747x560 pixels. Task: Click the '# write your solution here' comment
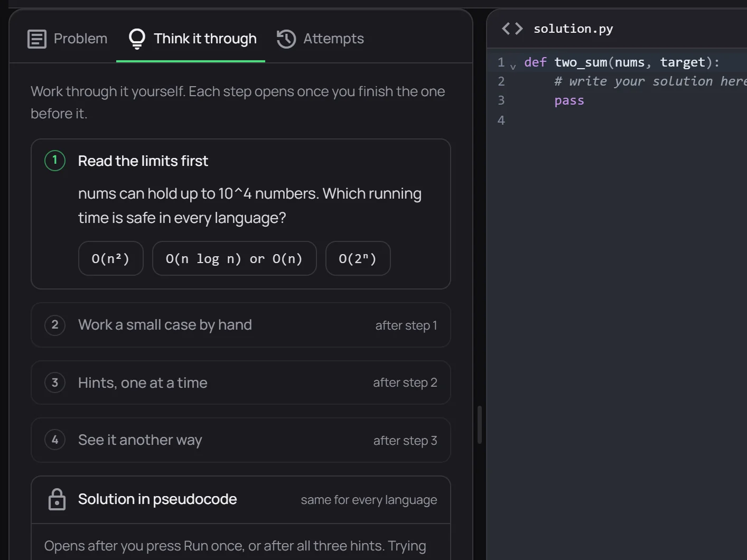point(650,81)
